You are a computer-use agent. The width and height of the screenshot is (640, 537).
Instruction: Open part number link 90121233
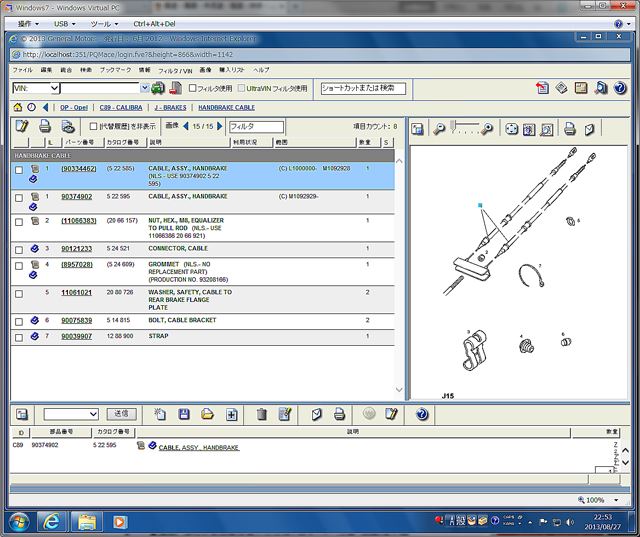coord(76,249)
